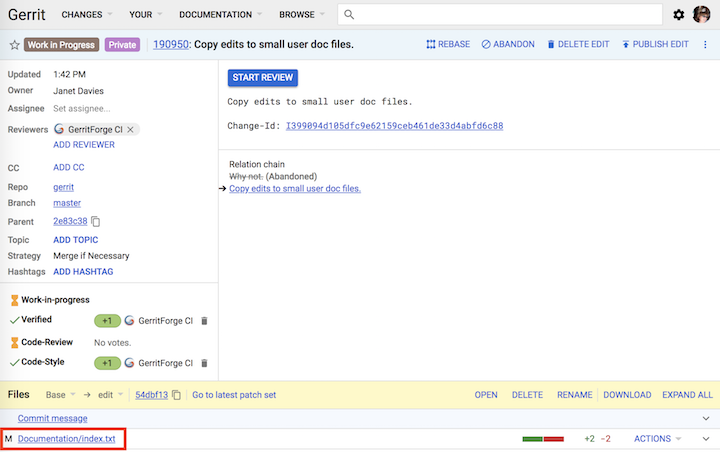Screen dimensions: 720x452
Task: Delete GerritForge CI Verified vote
Action: point(204,321)
